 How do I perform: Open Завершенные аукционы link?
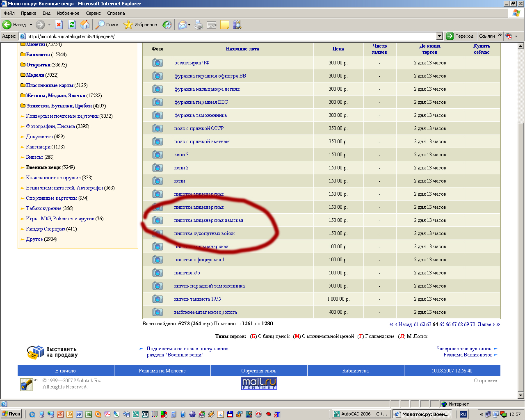(x=465, y=349)
